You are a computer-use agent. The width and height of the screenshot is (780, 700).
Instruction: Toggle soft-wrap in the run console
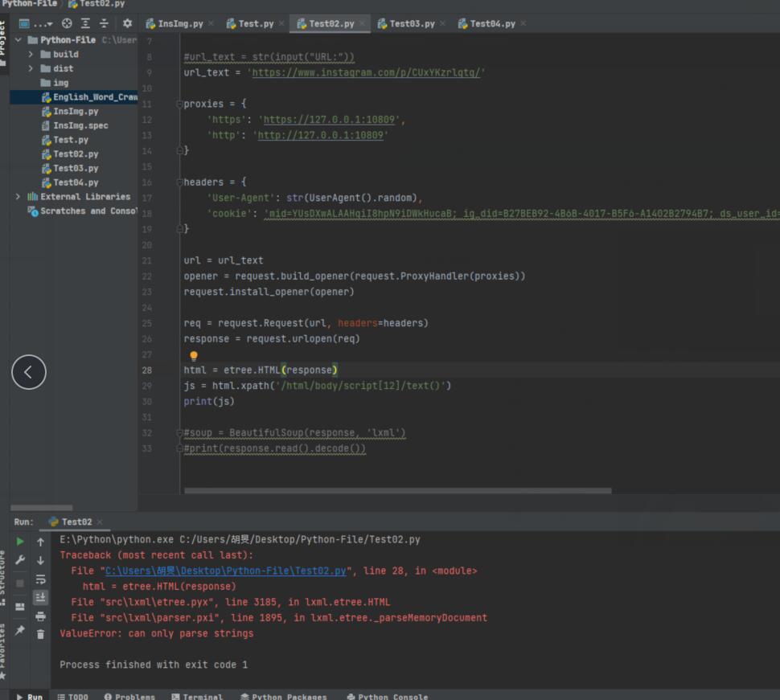40,579
